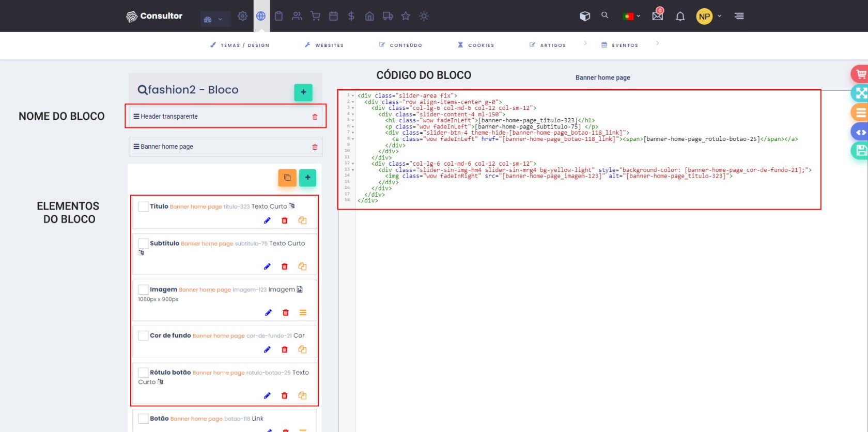Open the shopping cart module icon in navbar

coord(315,16)
